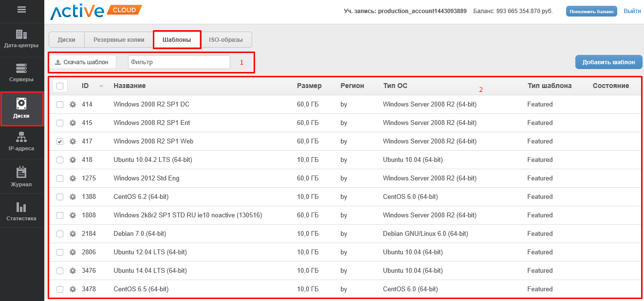Click the Фильтр input field
The image size is (644, 301).
(179, 62)
